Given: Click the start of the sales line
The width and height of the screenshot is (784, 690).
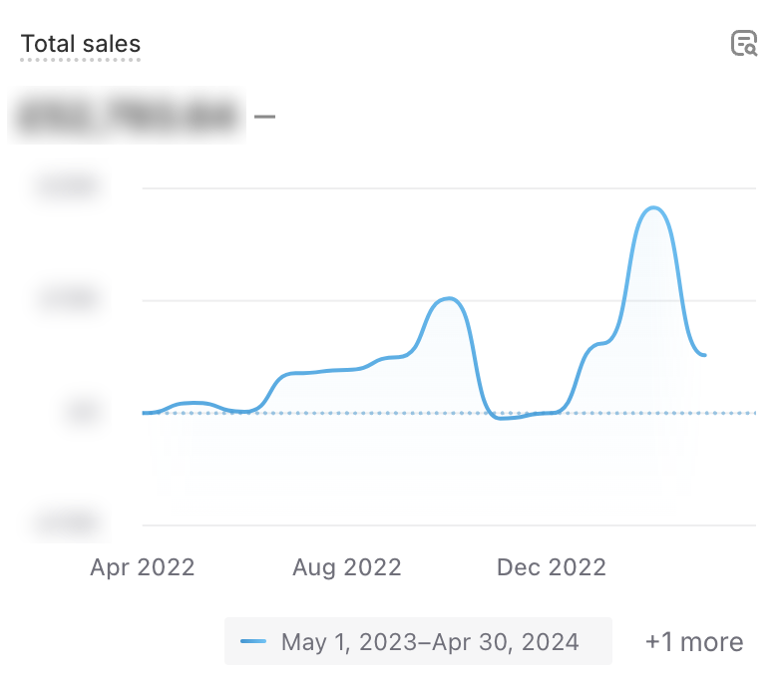Looking at the screenshot, I should tap(145, 412).
